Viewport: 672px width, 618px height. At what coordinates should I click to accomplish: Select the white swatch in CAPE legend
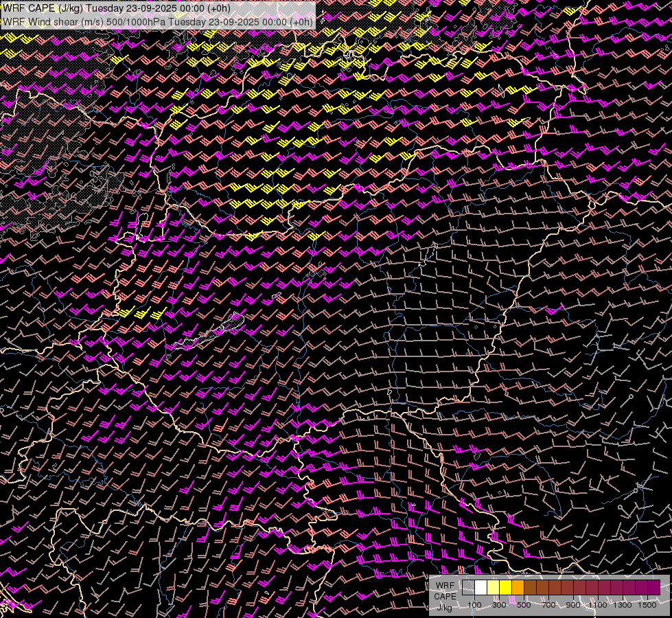pyautogui.click(x=481, y=588)
